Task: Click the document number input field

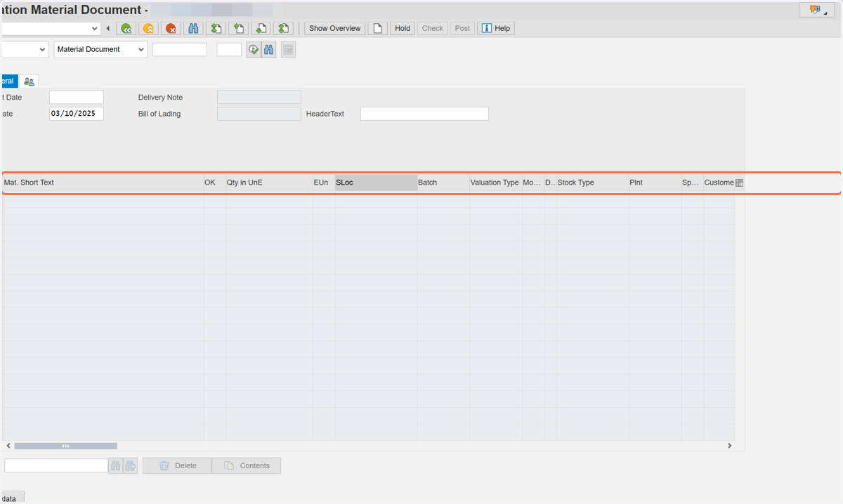Action: click(180, 50)
